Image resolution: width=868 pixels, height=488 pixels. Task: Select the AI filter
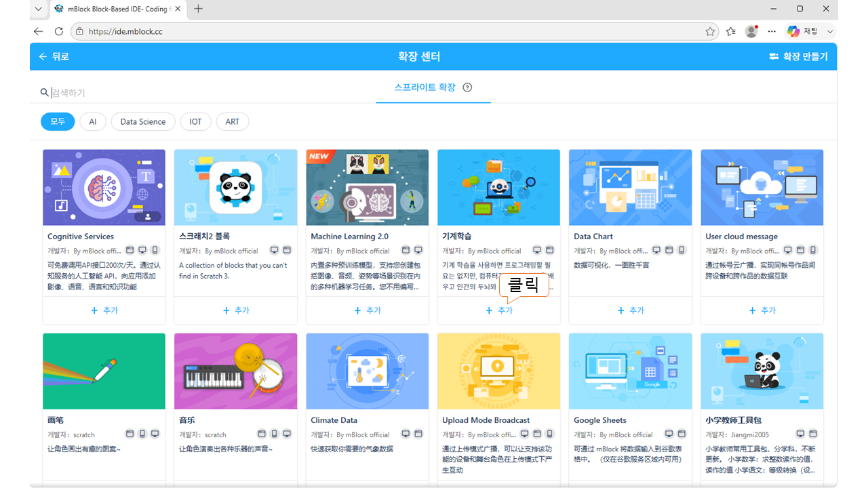pos(93,122)
